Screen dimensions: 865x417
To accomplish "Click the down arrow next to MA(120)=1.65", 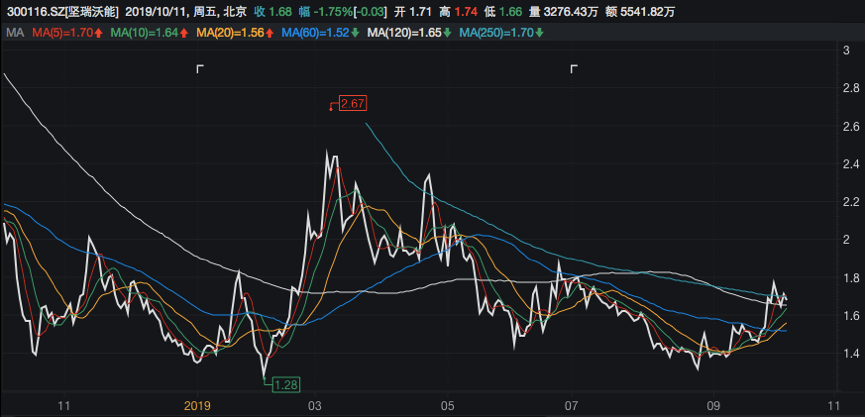I will tap(446, 33).
